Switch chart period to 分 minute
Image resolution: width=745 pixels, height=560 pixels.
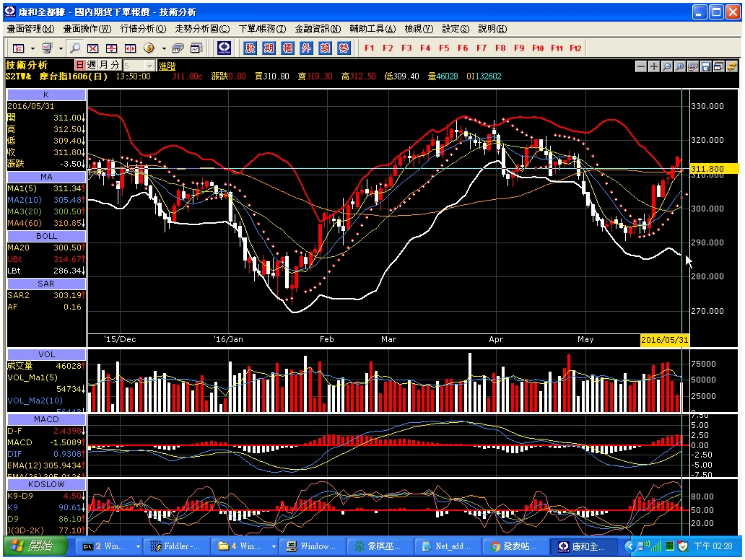click(115, 65)
